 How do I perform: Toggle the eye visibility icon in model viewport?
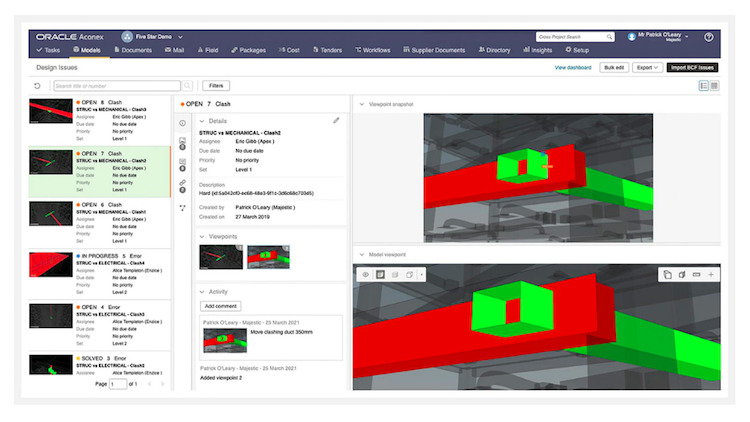[365, 274]
